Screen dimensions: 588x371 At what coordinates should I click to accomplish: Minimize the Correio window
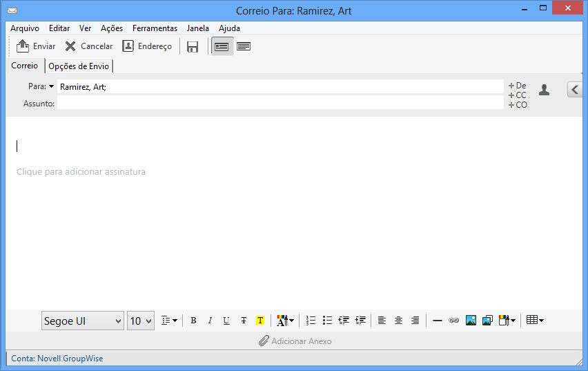pos(525,8)
